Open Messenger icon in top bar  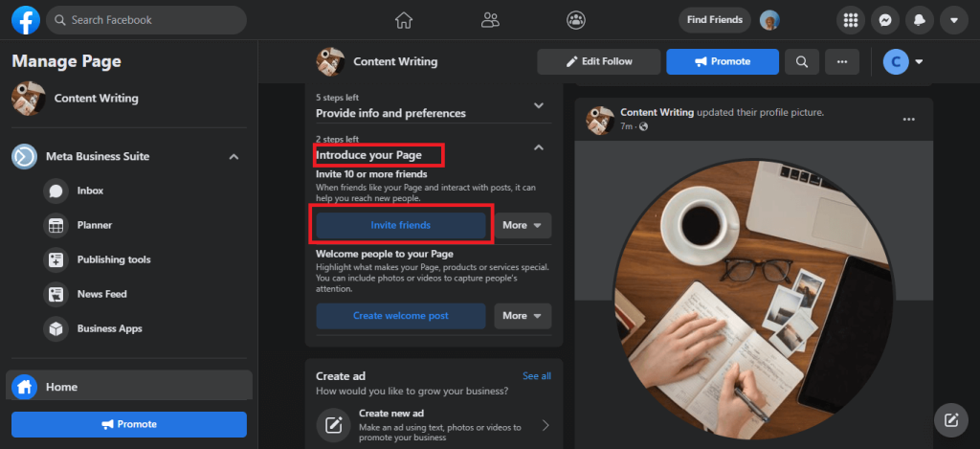click(x=885, y=20)
